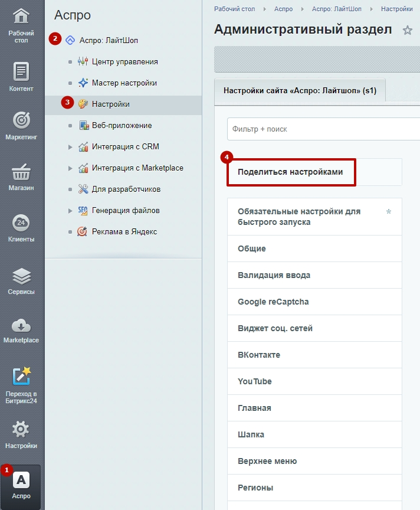Screen dimensions: 420x510
Task: Click the Рабочий стол breadcrumb link
Action: [x=234, y=9]
